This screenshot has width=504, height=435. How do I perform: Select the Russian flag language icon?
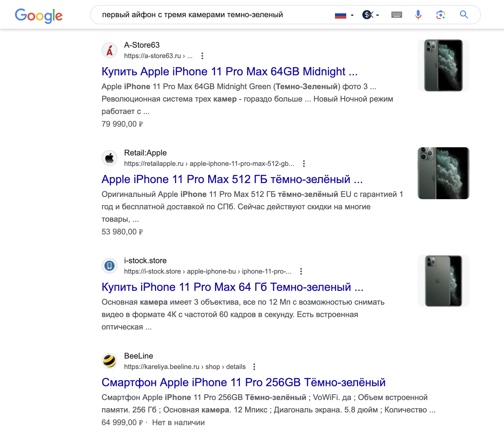coord(340,15)
